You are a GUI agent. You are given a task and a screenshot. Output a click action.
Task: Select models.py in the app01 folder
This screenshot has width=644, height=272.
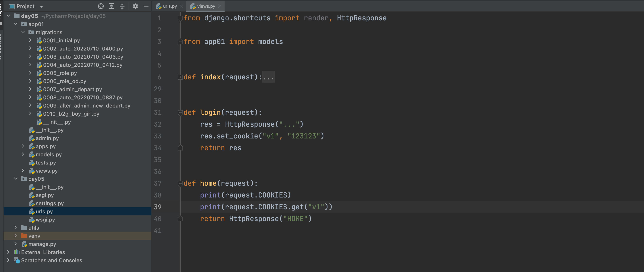48,155
